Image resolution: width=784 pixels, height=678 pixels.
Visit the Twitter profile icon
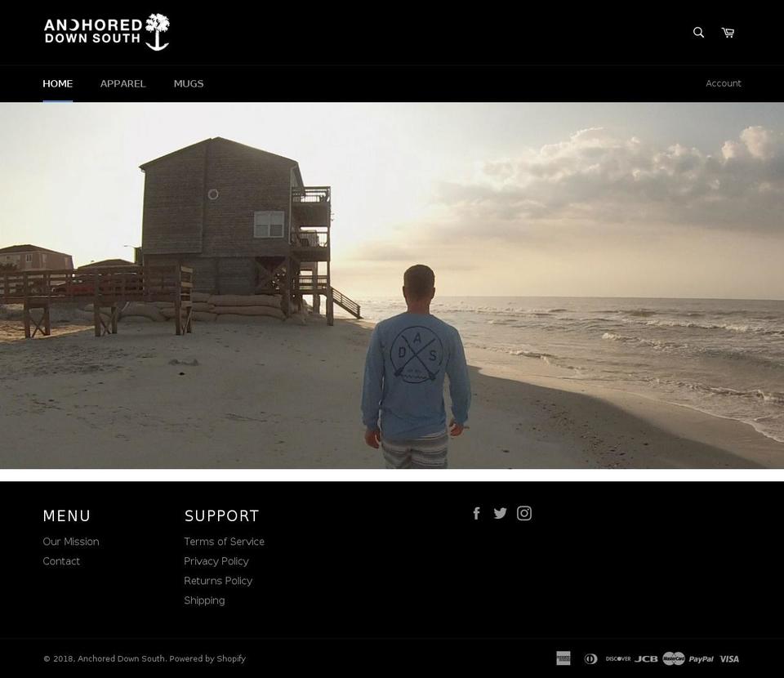point(500,513)
